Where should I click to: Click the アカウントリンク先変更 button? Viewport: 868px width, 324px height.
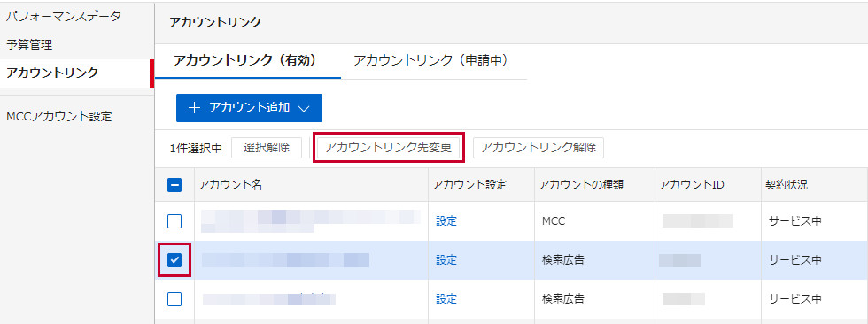click(x=389, y=148)
